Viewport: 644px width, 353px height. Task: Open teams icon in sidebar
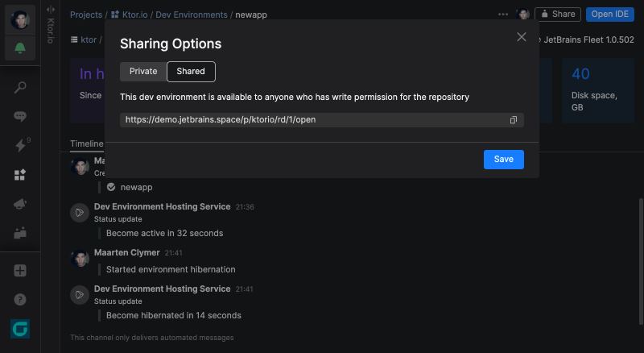tap(19, 233)
